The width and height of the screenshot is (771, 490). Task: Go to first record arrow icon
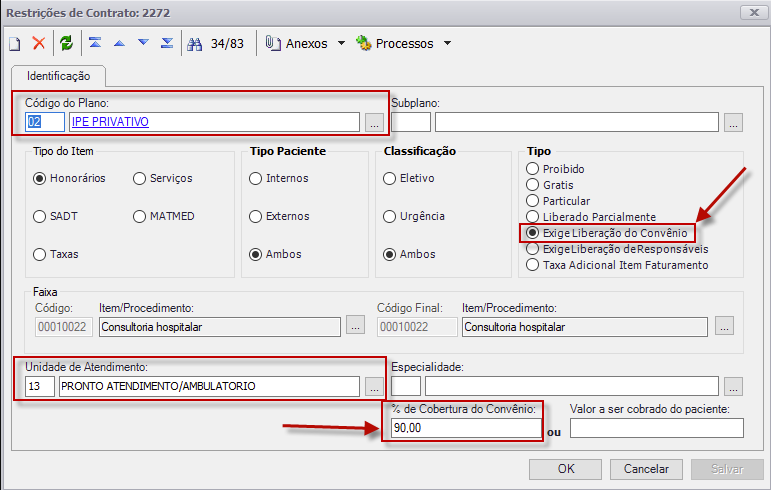coord(95,43)
